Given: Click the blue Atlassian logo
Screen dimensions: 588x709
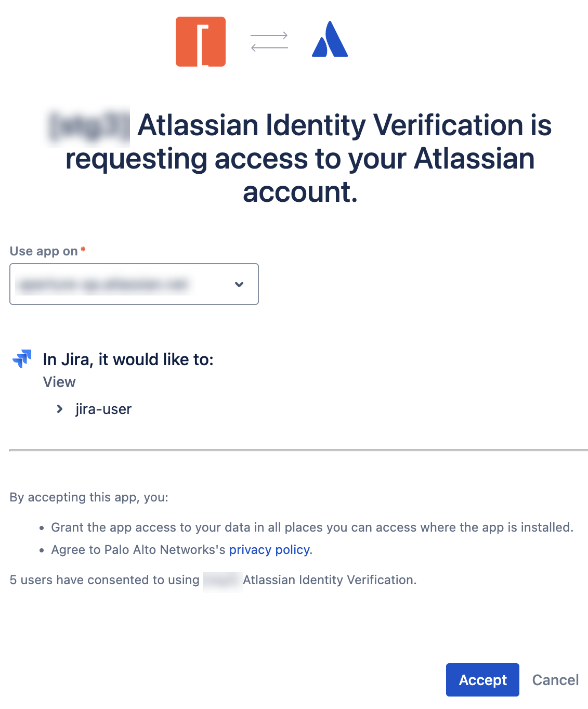Looking at the screenshot, I should pyautogui.click(x=330, y=40).
